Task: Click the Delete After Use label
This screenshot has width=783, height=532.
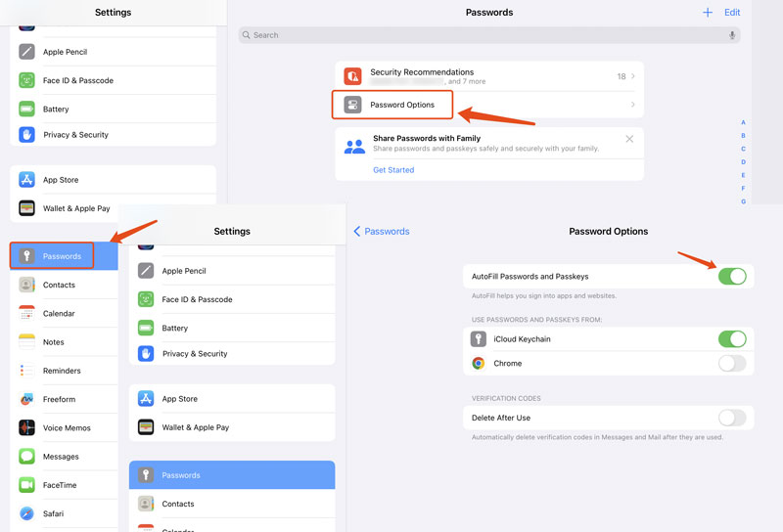Action: click(501, 418)
